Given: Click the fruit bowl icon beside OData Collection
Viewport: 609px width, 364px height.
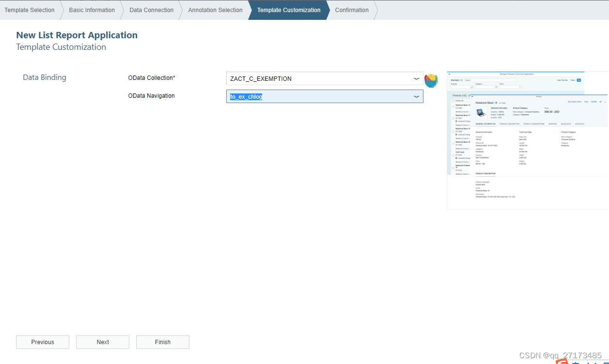Looking at the screenshot, I should pyautogui.click(x=431, y=80).
